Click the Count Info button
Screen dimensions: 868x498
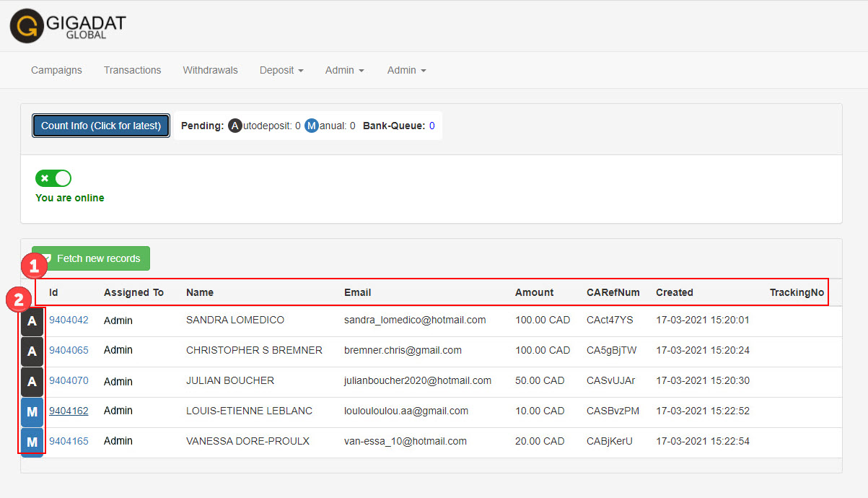(101, 126)
